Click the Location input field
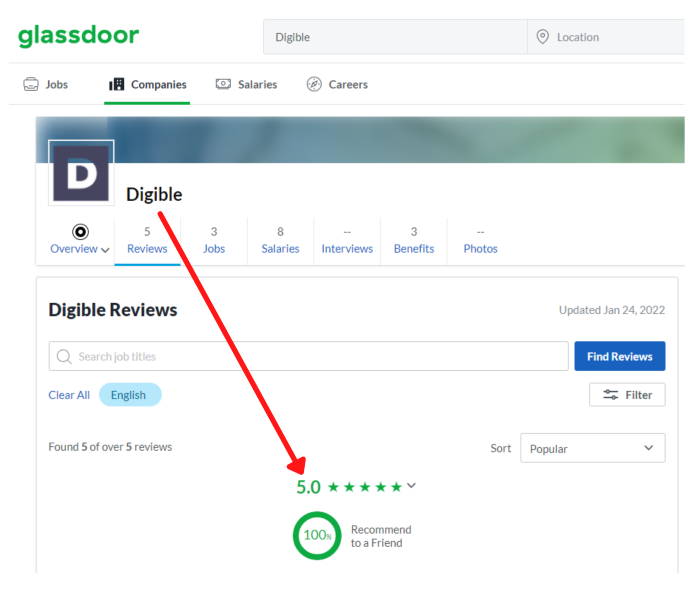The height and width of the screenshot is (603, 700). pos(606,37)
